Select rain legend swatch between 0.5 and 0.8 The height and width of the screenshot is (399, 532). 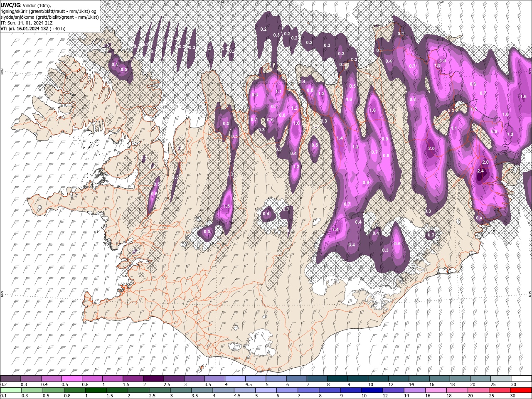[x=53, y=390]
